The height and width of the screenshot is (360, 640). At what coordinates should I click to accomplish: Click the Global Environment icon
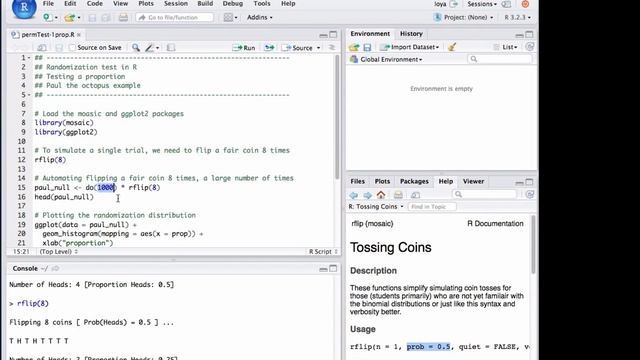tap(354, 59)
